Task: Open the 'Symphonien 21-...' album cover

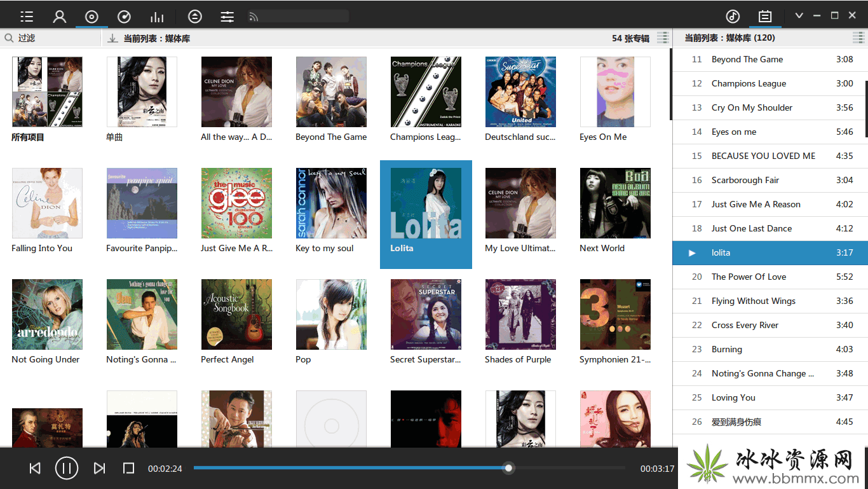Action: (615, 315)
